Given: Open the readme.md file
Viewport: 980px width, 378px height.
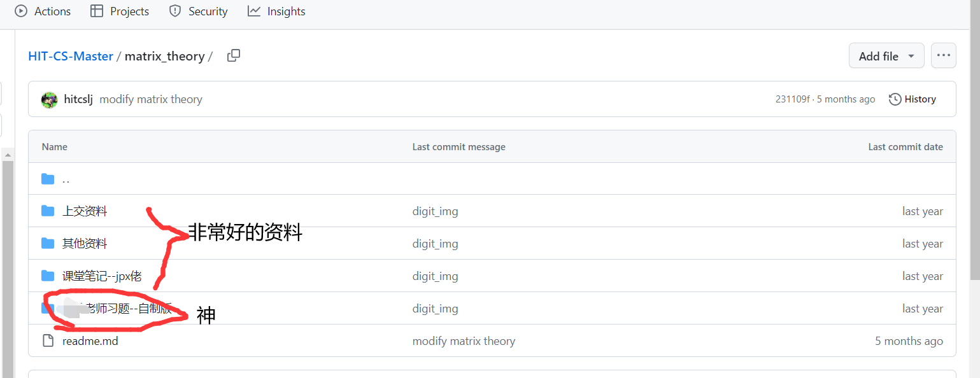Looking at the screenshot, I should (x=90, y=341).
